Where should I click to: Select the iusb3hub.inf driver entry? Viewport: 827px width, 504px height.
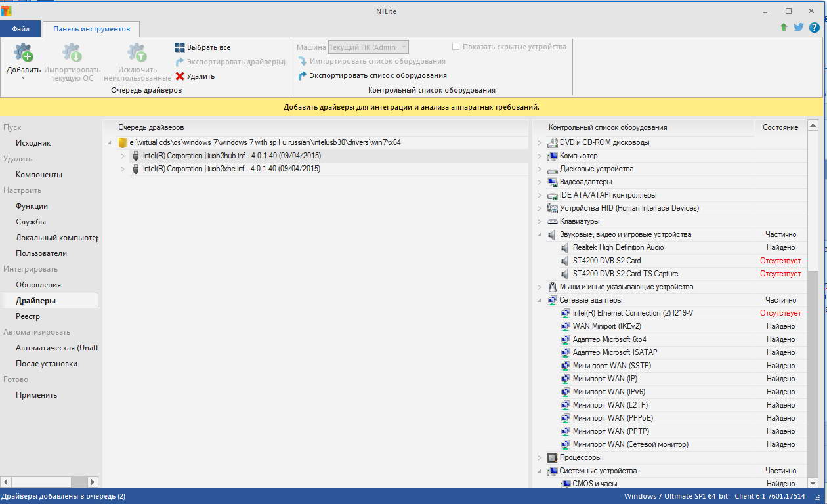[232, 156]
